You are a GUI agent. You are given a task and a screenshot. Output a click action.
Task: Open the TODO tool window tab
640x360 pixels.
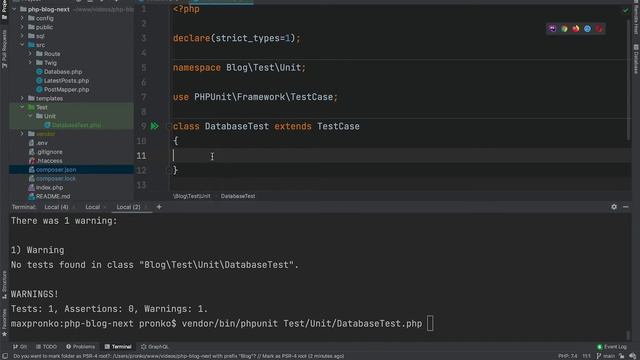coord(46,347)
